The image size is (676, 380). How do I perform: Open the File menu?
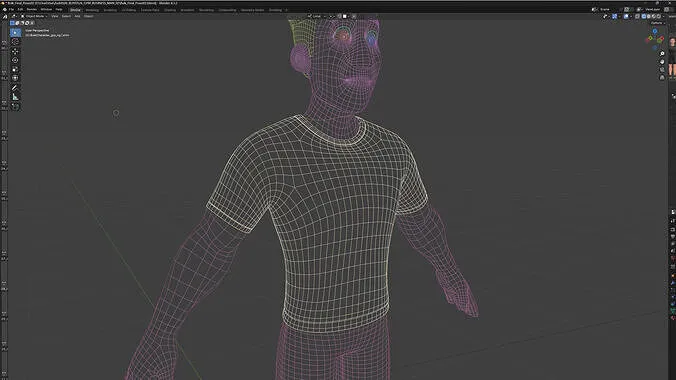pos(11,9)
